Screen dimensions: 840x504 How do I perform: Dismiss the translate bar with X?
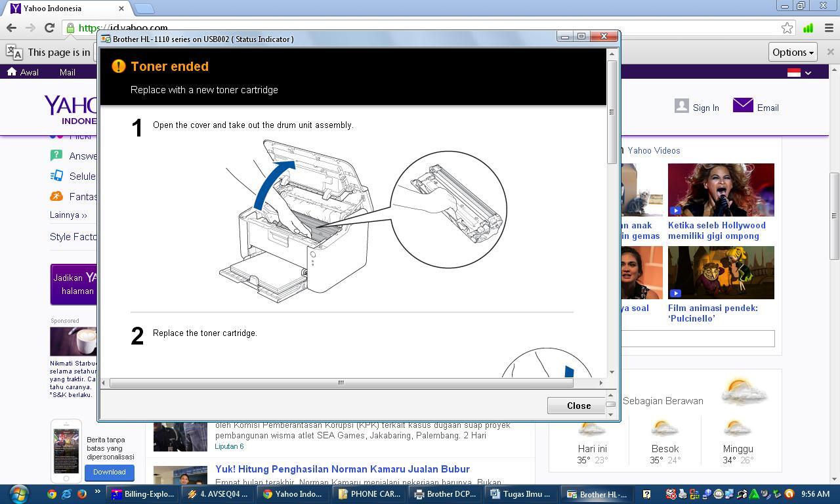830,52
